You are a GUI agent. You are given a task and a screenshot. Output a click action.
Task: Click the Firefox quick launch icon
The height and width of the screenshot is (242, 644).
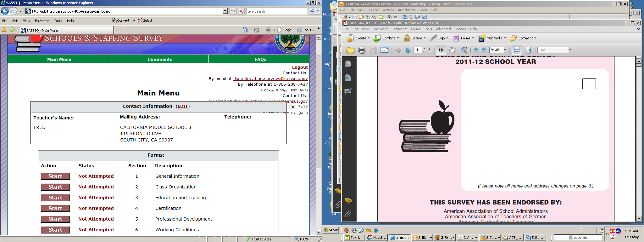tap(347, 230)
